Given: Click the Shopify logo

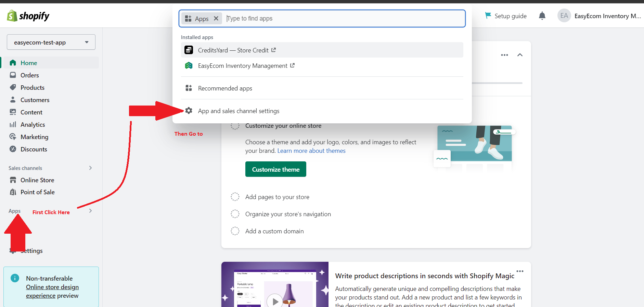Looking at the screenshot, I should click(28, 16).
